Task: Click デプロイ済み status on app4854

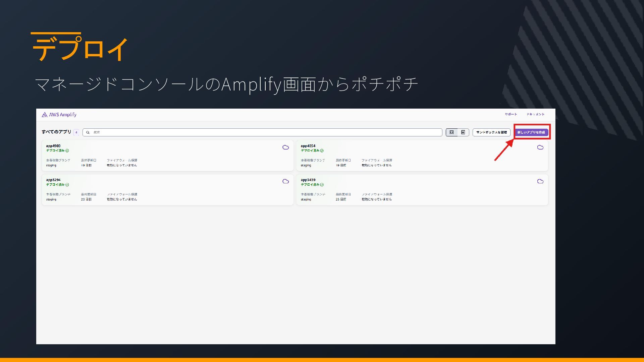Action: click(312, 150)
